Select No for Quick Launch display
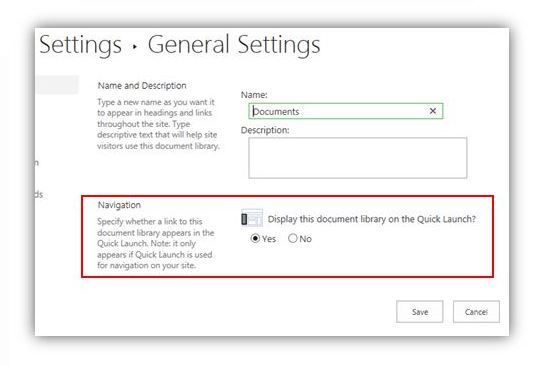This screenshot has width=534, height=365. pos(293,238)
